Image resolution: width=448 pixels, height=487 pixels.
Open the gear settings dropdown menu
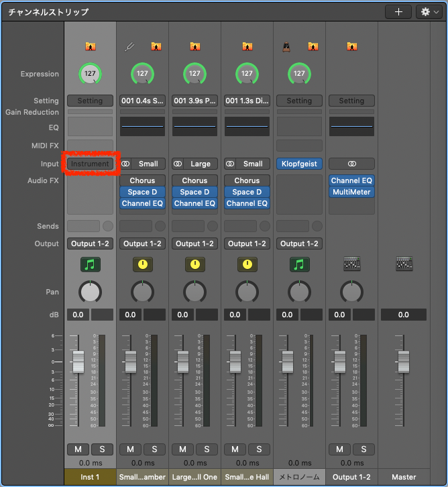[x=429, y=12]
